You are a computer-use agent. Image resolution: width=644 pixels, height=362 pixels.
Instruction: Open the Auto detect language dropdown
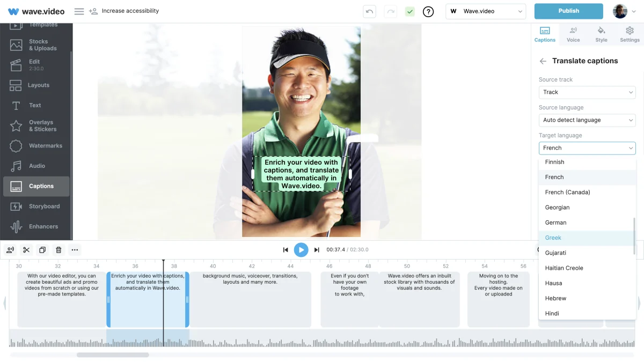pyautogui.click(x=587, y=120)
